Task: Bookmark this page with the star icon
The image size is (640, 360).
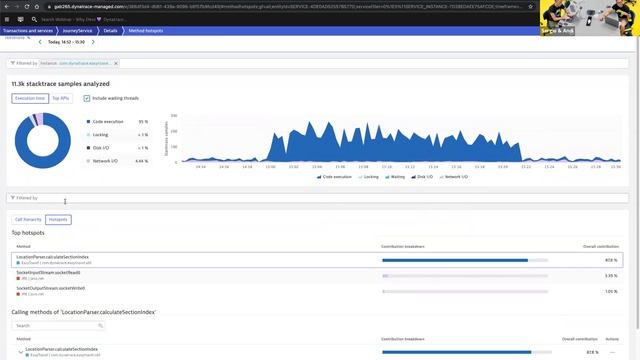Action: [531, 7]
